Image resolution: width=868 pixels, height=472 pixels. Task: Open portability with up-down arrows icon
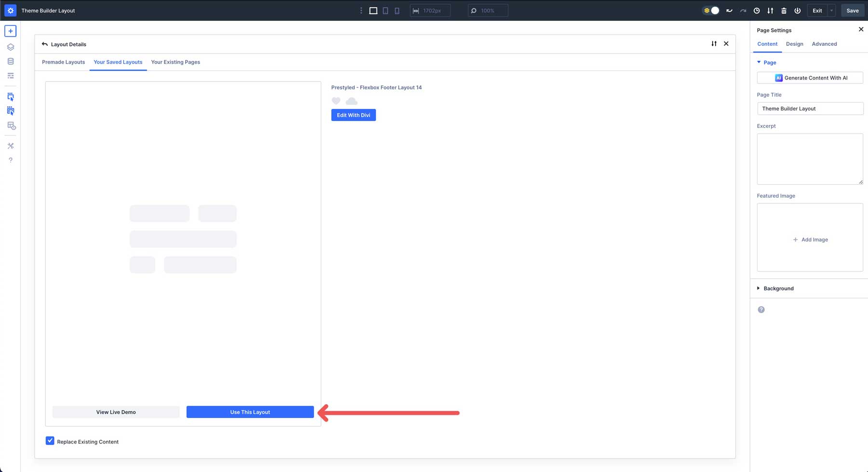770,10
